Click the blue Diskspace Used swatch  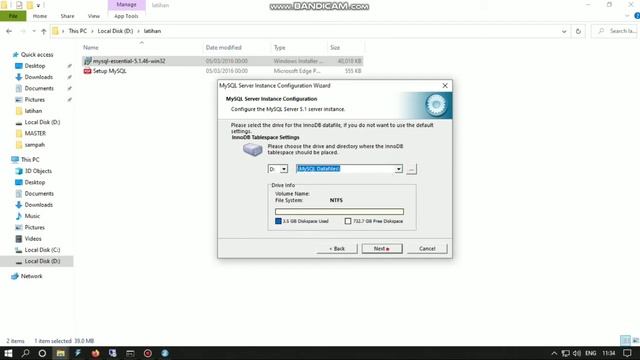278,221
